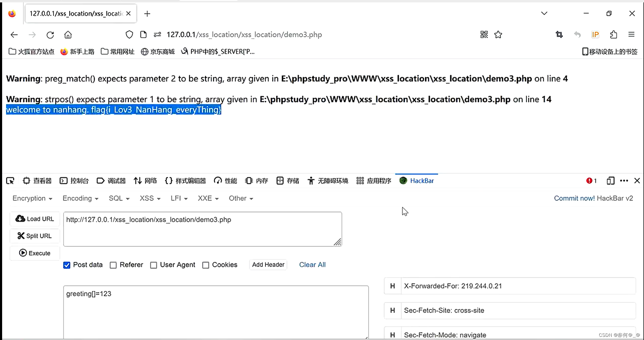Screen dimensions: 644x340
Task: Expand the XSS dropdown menu
Action: point(150,198)
